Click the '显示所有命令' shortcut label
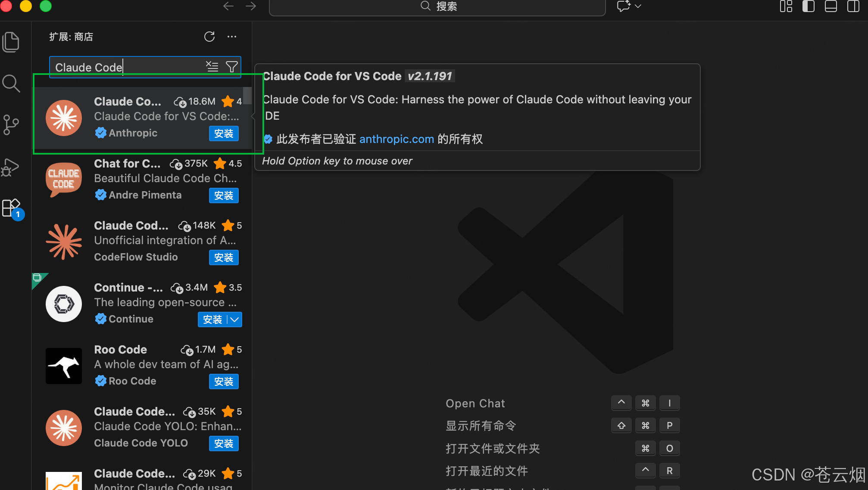The width and height of the screenshot is (868, 490). pyautogui.click(x=481, y=426)
